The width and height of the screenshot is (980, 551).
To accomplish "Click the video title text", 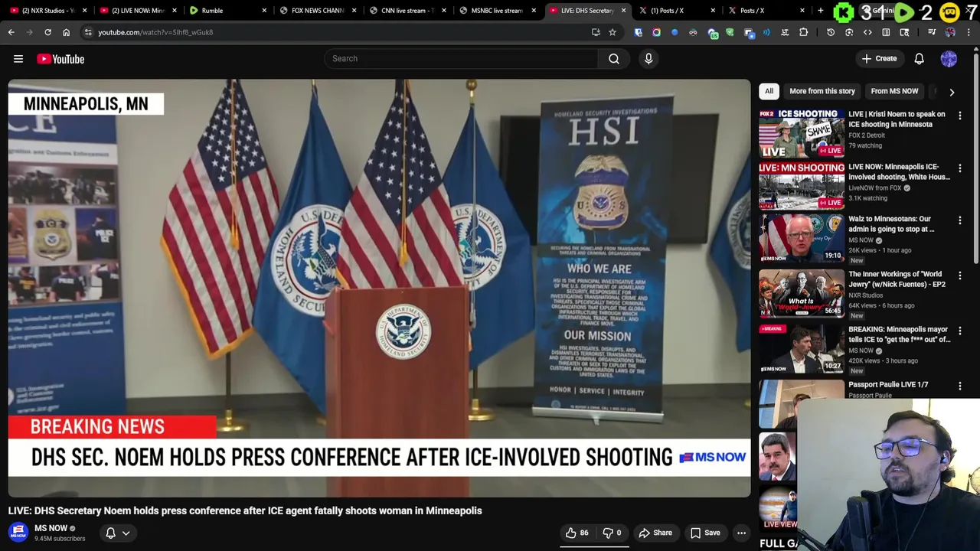I will pos(245,510).
